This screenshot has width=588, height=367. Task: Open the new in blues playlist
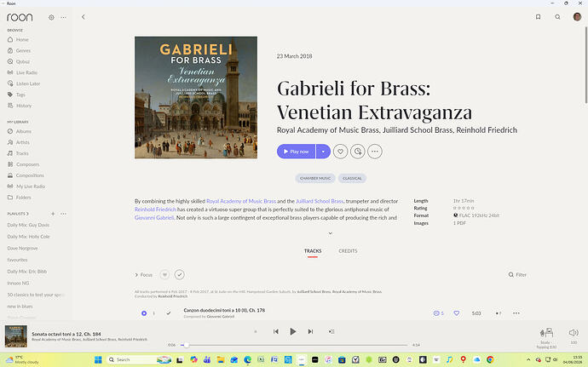(x=20, y=307)
